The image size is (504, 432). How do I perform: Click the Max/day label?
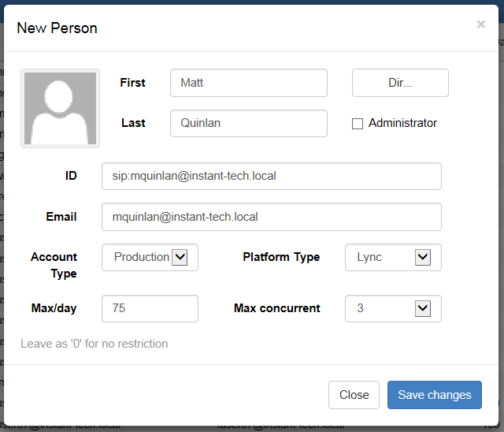54,308
